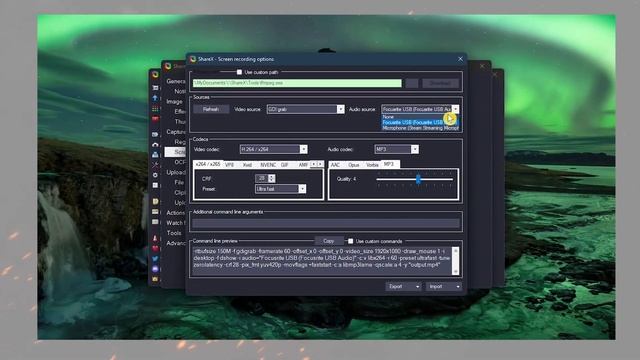Click the Twitter bird icon in ShareX sidebar

[x=155, y=259]
